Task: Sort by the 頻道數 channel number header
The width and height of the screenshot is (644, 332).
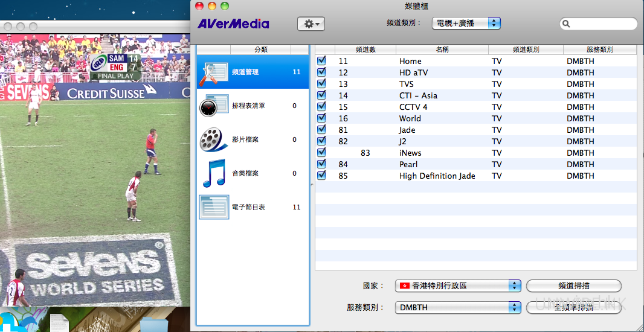Action: click(x=365, y=49)
